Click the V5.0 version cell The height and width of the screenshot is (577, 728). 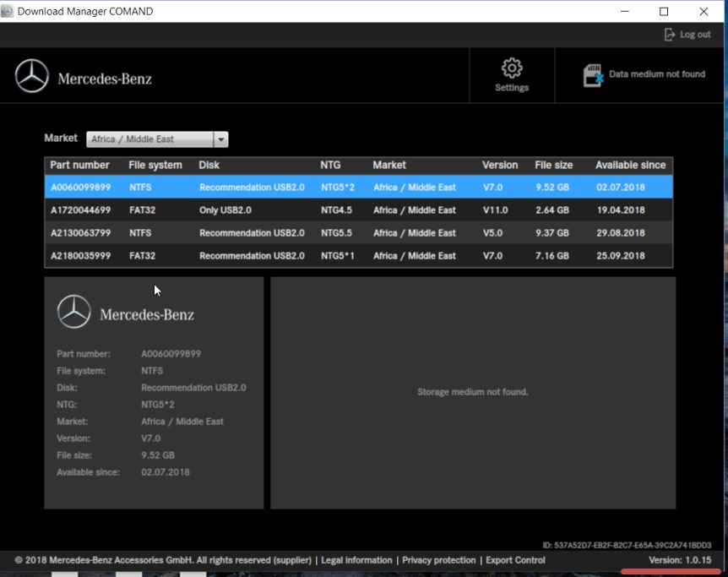492,233
